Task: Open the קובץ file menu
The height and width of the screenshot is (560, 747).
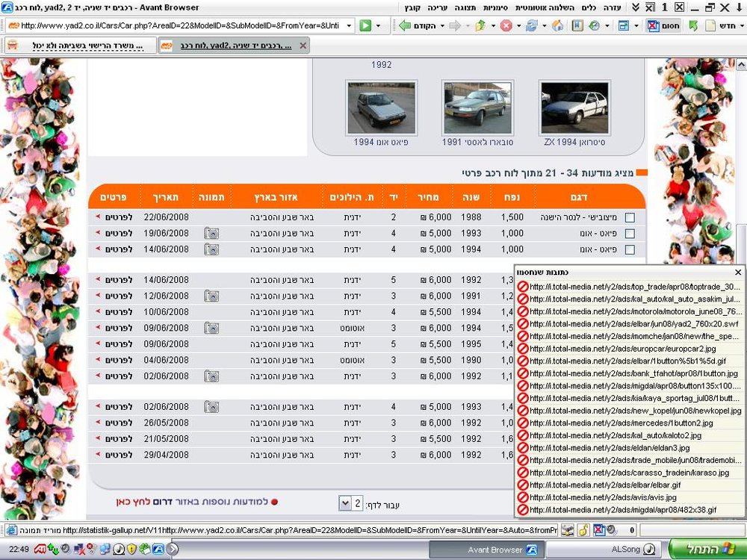Action: [412, 7]
